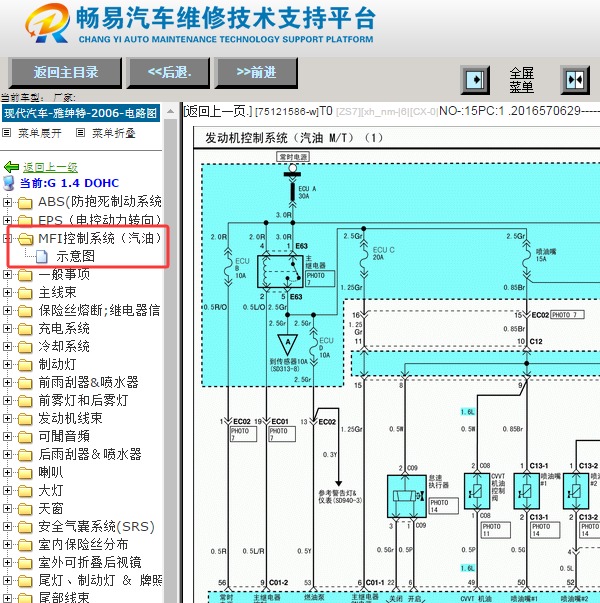Click the 喇叭 folder icon
The image size is (600, 603).
[x=25, y=473]
